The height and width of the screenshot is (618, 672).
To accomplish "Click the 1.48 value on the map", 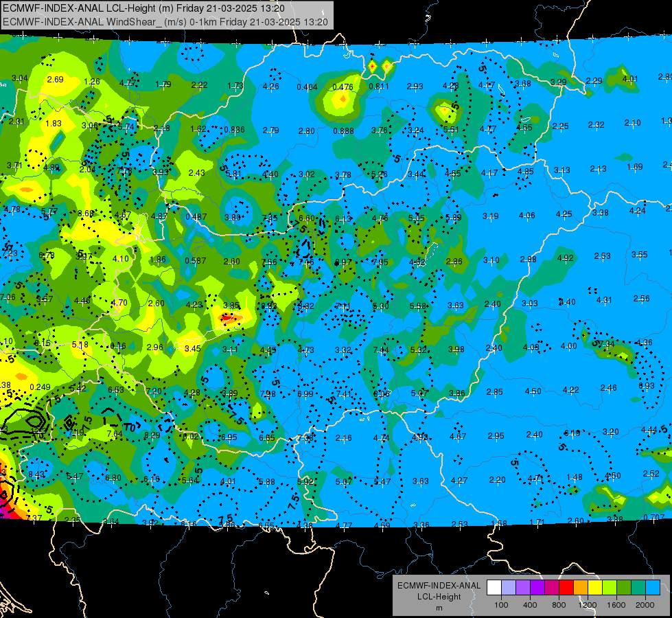I will (575, 477).
